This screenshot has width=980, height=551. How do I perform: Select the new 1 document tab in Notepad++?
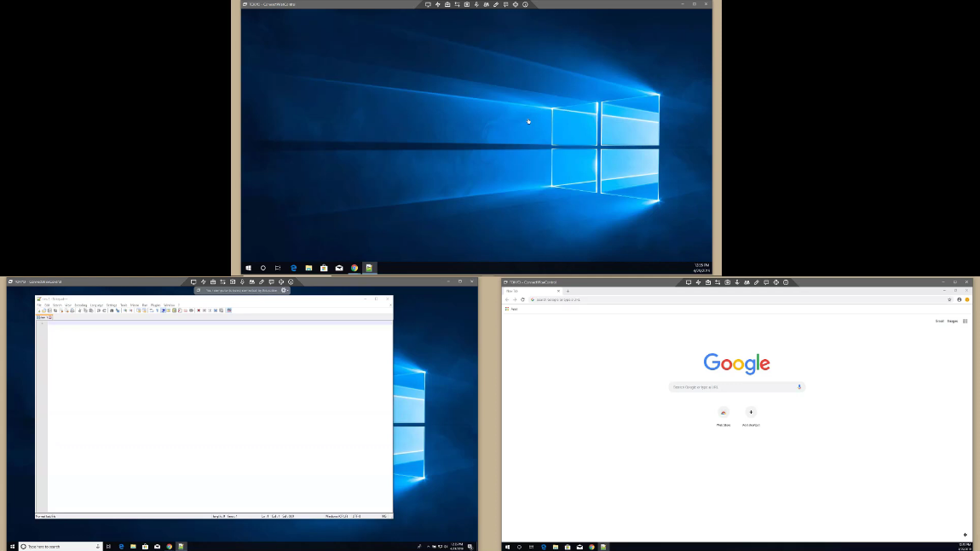click(x=44, y=317)
